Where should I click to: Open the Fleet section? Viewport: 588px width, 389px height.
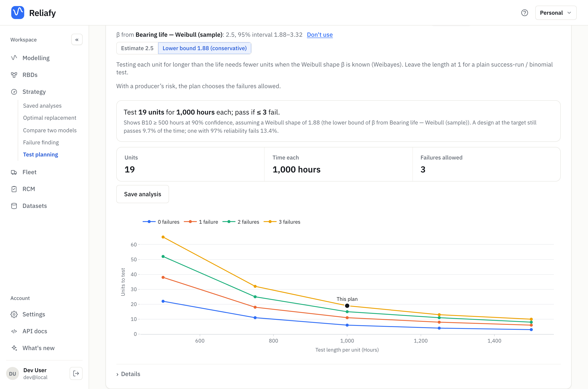click(30, 172)
